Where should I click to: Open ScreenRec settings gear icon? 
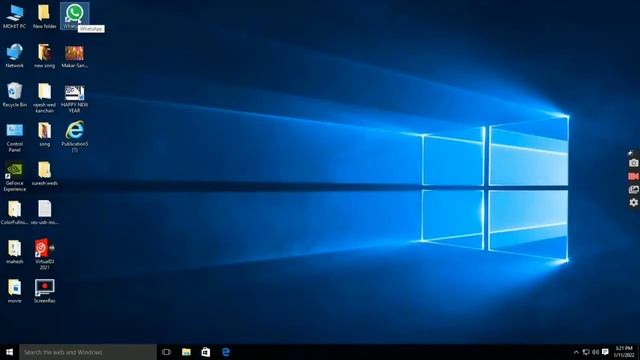click(x=633, y=202)
